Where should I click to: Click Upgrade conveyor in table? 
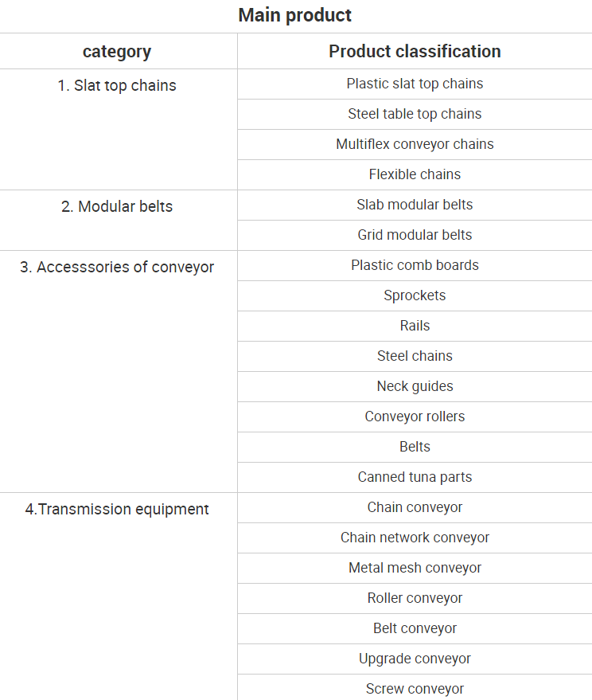tap(415, 659)
